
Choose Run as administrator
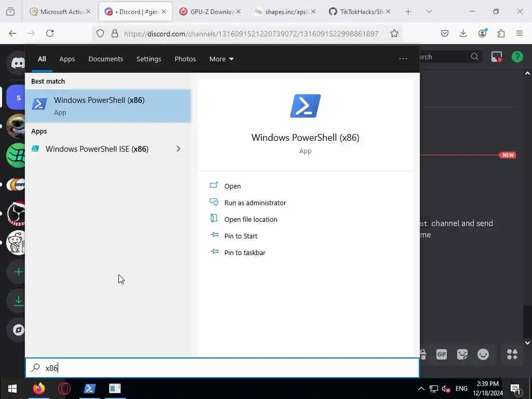248,203
